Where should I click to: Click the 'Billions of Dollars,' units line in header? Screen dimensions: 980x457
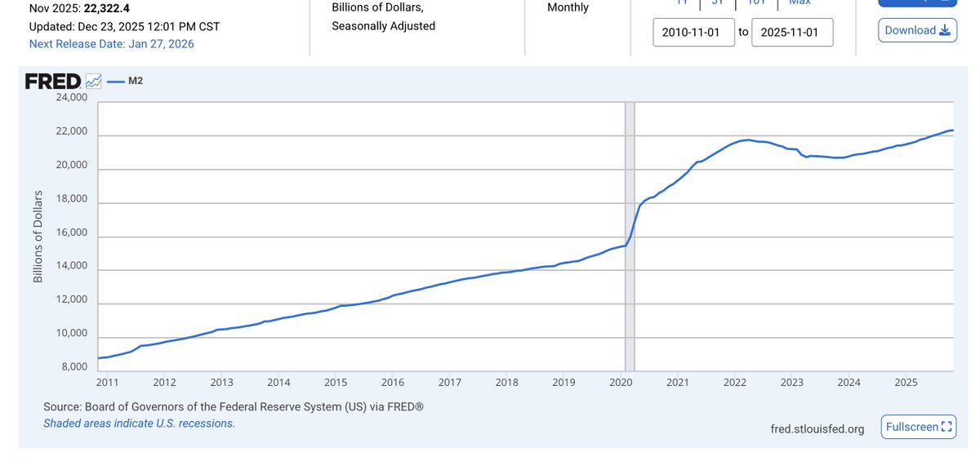pos(377,7)
